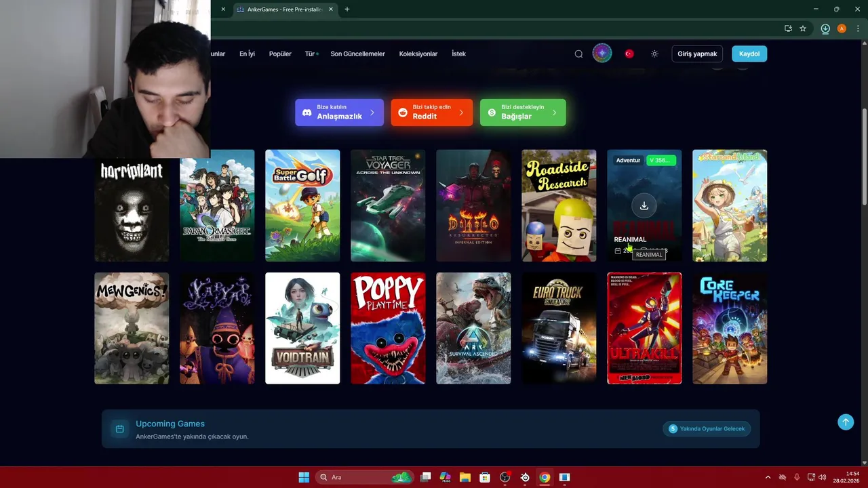The image size is (868, 488).
Task: Click the install app icon in address bar
Action: point(788,28)
